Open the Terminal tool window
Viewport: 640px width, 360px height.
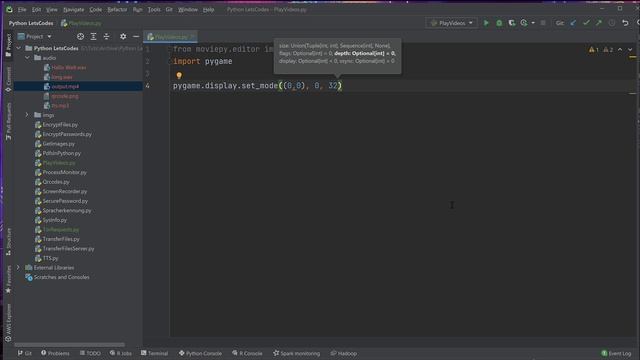point(154,353)
